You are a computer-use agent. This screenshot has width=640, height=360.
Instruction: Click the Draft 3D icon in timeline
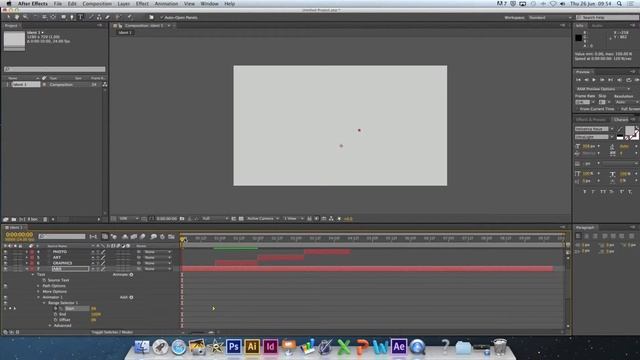(x=114, y=236)
